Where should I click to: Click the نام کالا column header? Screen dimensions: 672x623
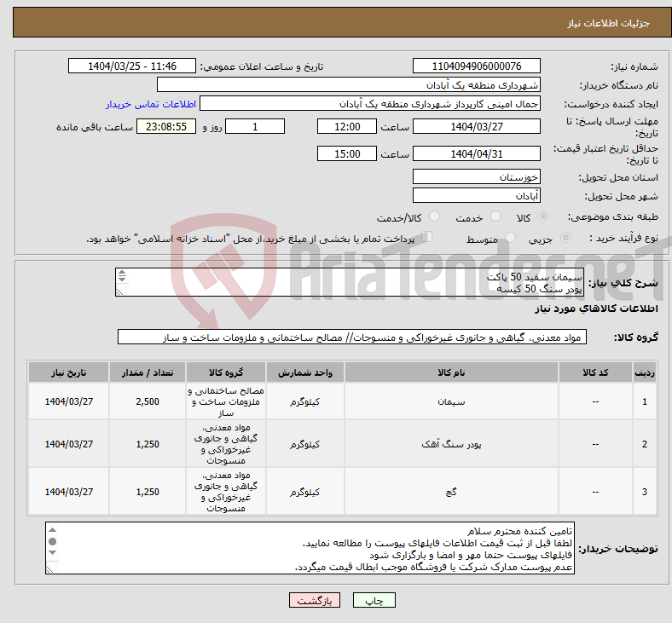[451, 372]
